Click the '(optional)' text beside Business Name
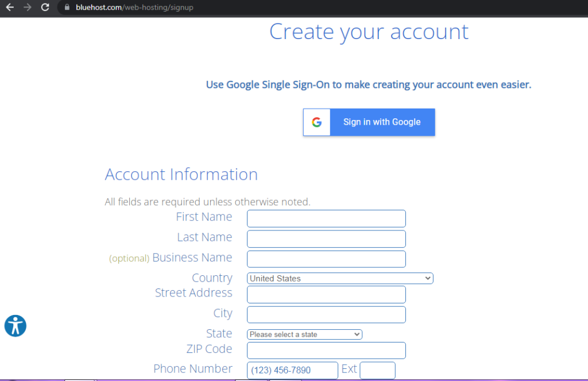Screen dimensions: 588x381 pyautogui.click(x=129, y=258)
